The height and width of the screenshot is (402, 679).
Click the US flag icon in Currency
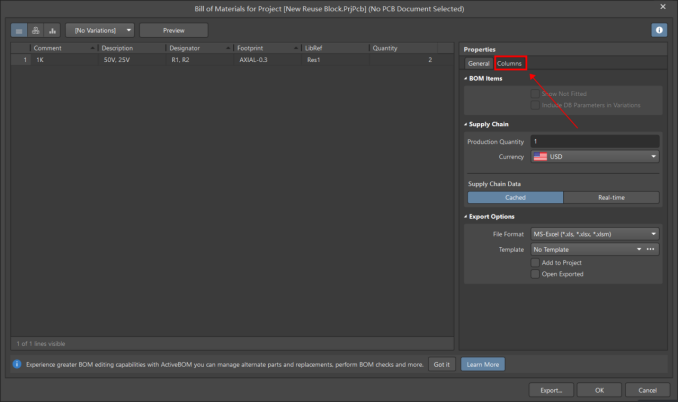point(540,157)
